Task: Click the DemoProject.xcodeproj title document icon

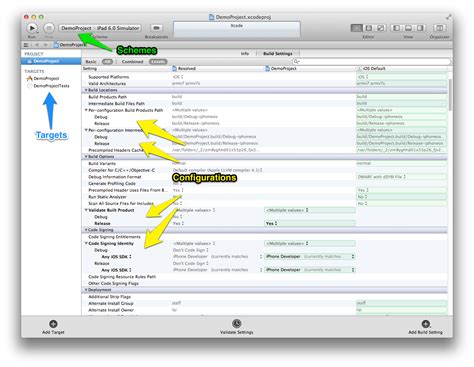Action: pos(211,17)
